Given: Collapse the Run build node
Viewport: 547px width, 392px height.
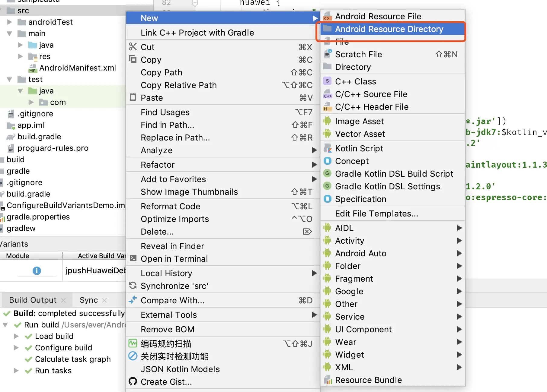Looking at the screenshot, I should (x=5, y=325).
